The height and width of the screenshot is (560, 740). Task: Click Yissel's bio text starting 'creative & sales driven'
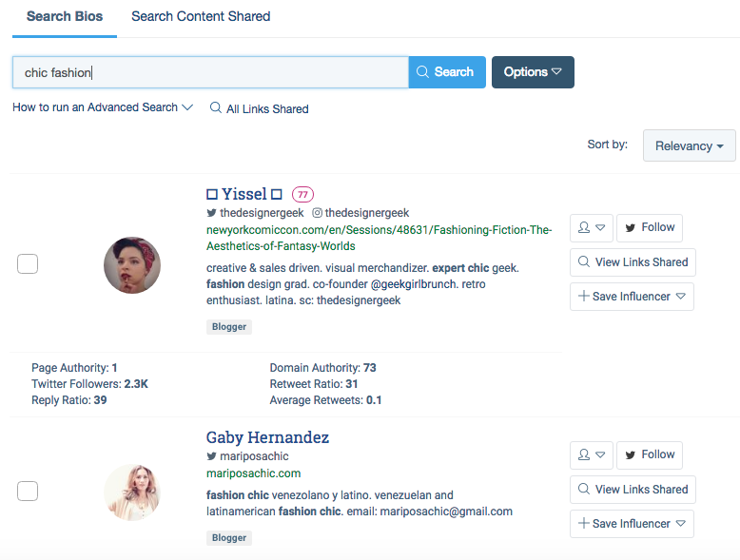362,284
